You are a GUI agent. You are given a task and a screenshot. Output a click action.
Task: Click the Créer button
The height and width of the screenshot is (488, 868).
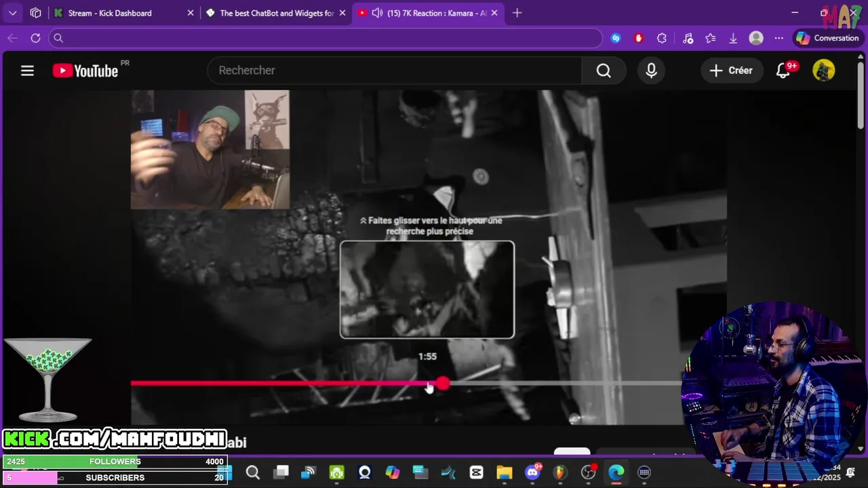[731, 70]
